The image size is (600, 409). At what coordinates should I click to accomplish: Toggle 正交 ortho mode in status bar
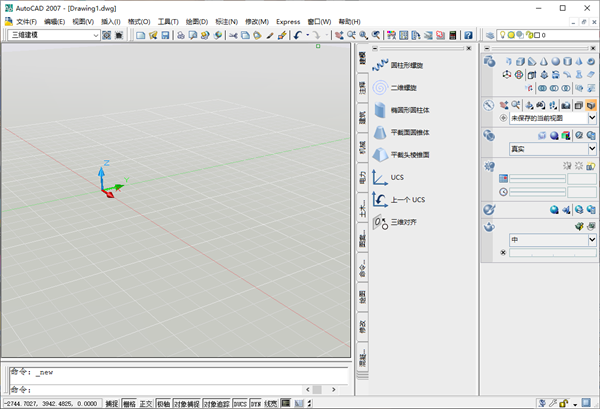coord(146,403)
